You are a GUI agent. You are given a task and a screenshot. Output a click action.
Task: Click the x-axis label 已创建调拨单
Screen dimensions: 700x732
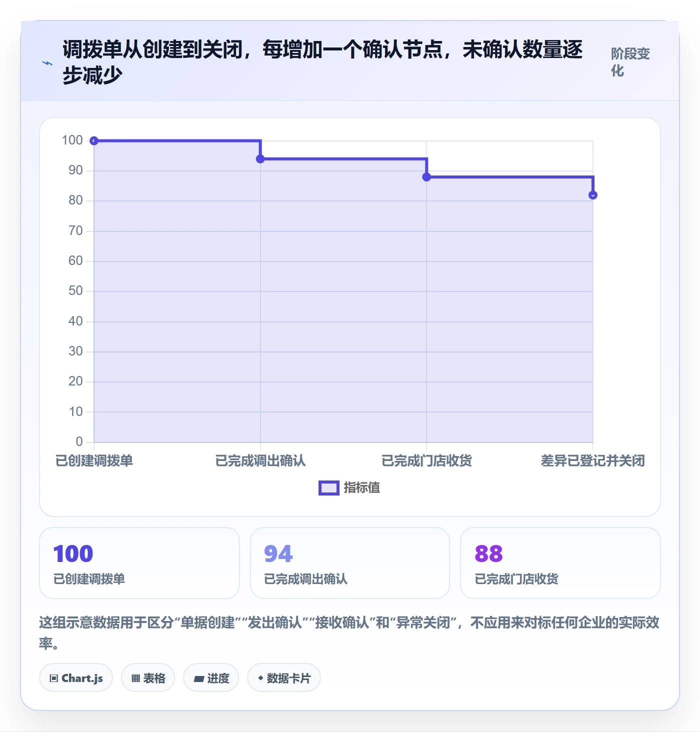click(x=94, y=460)
